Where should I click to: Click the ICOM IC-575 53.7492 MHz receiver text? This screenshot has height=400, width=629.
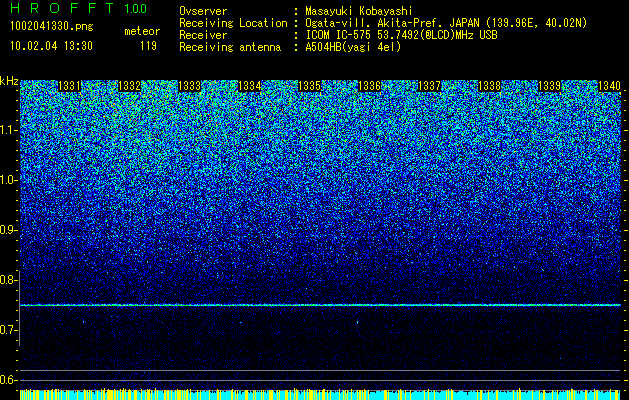(401, 35)
